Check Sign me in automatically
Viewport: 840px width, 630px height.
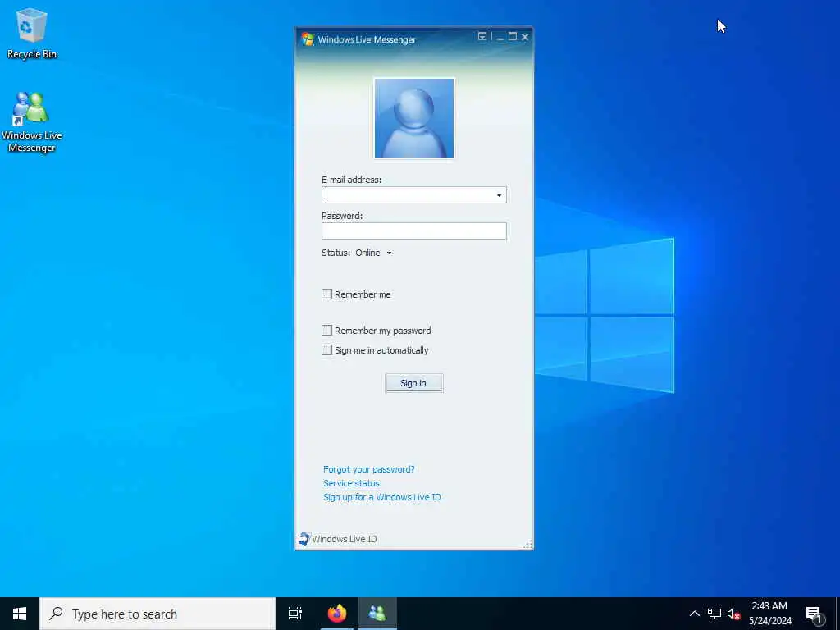coord(326,349)
